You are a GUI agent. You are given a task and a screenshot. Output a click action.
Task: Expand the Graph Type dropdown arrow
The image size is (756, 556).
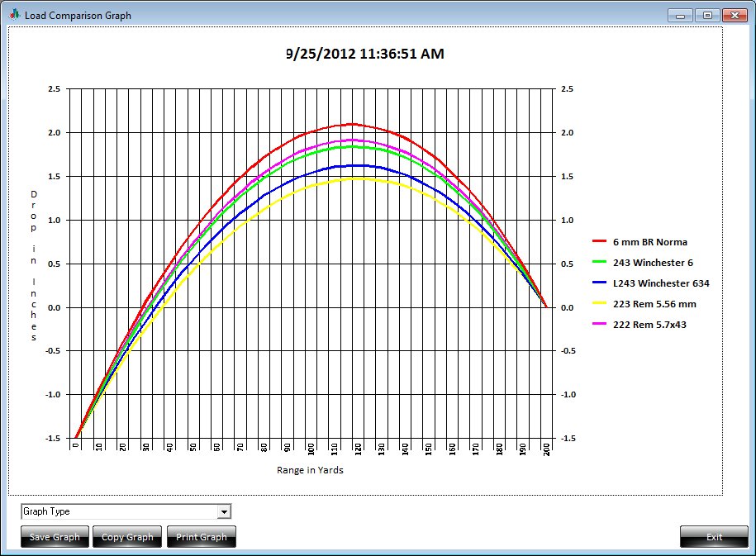tap(224, 512)
